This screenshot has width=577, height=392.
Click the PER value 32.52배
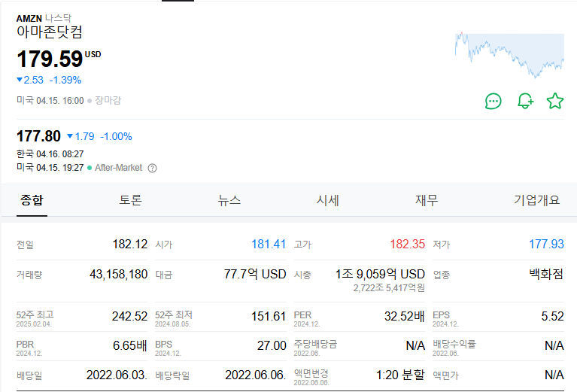tap(405, 316)
